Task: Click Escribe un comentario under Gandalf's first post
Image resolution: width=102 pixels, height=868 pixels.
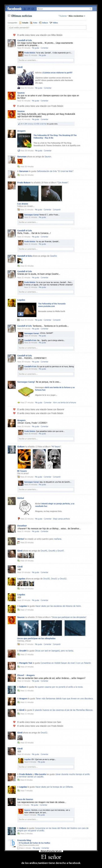Action: point(46,60)
